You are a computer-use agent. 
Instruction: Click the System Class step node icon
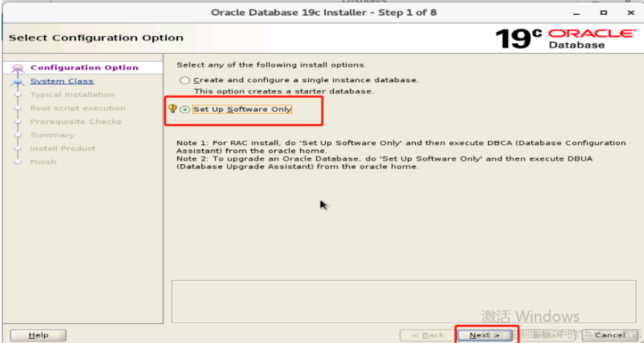pyautogui.click(x=18, y=82)
